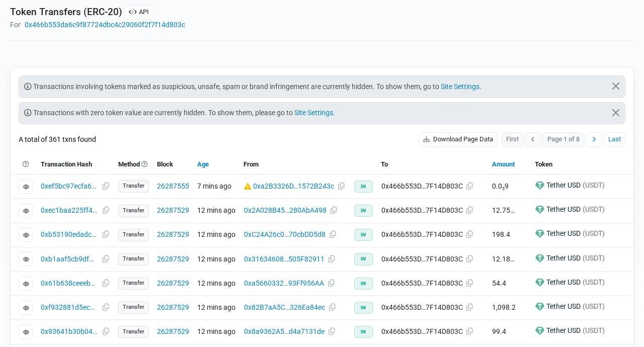Screen dimensions: 644x347
Task: Open from address 0xC24A26c0…70cbDD5d8
Action: point(285,234)
